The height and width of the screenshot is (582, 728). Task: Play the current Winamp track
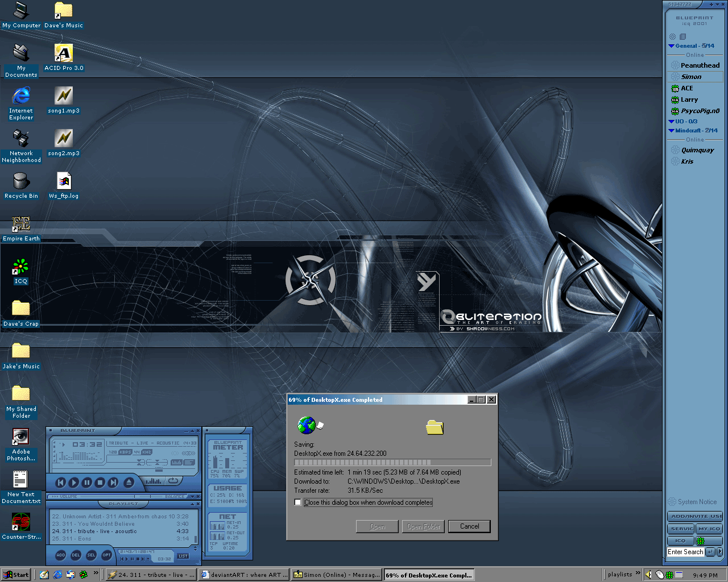click(73, 482)
